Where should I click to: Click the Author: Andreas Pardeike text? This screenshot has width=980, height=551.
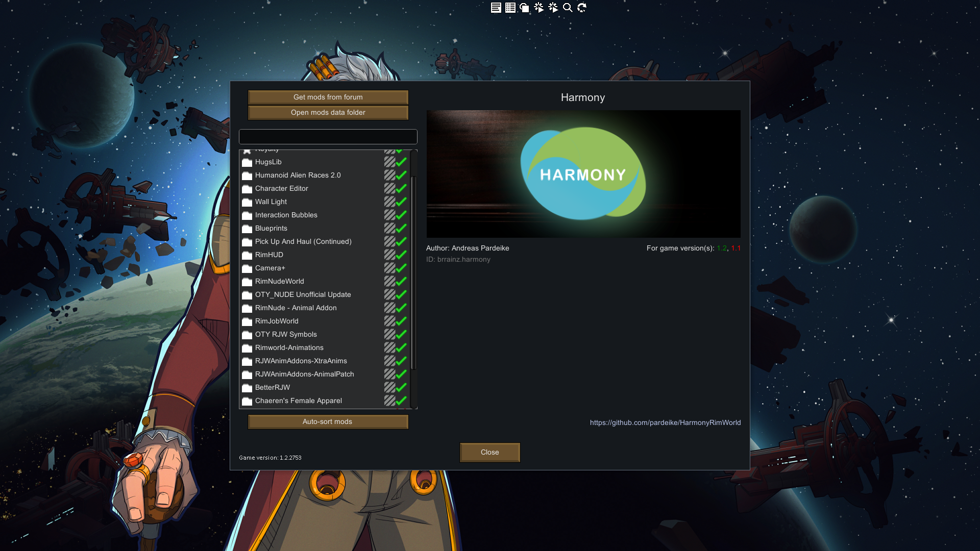pyautogui.click(x=468, y=248)
